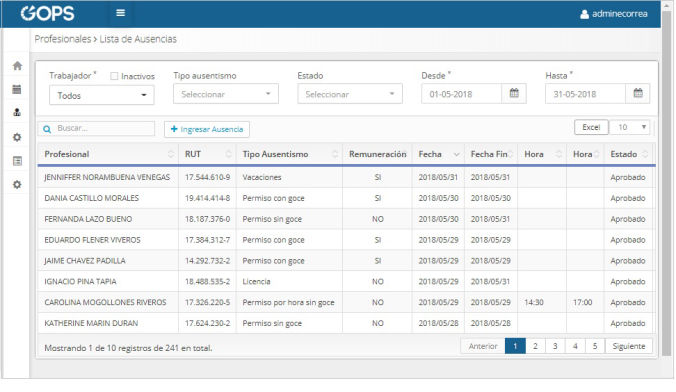Open the lower gear sidebar icon
This screenshot has width=676, height=392.
pos(17,185)
